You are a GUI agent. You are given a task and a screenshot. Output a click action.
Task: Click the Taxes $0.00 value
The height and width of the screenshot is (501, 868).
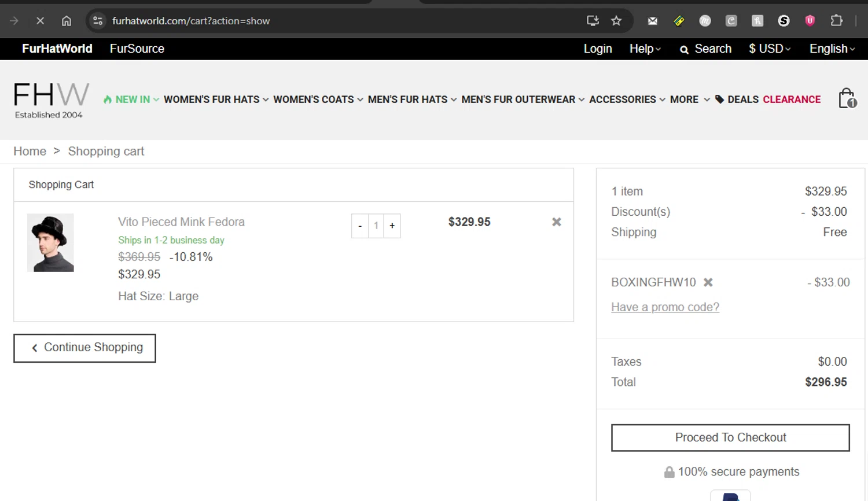832,362
